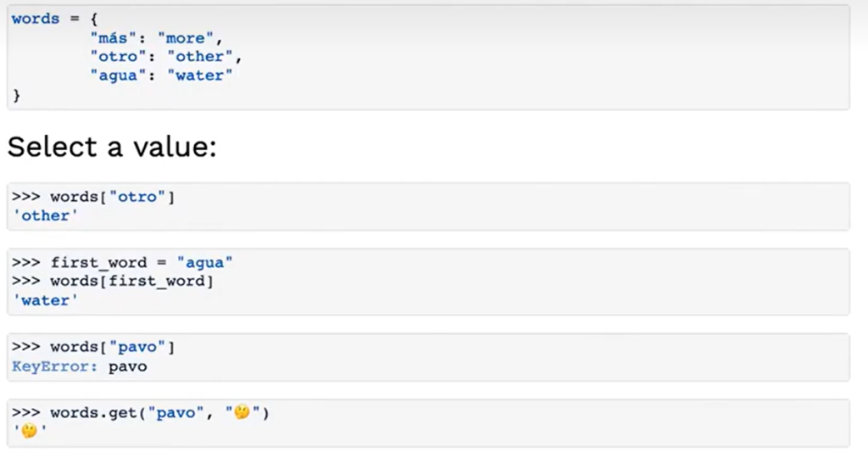This screenshot has height=469, width=868.
Task: Click the "other" value in the dictionary definition
Action: coord(200,57)
